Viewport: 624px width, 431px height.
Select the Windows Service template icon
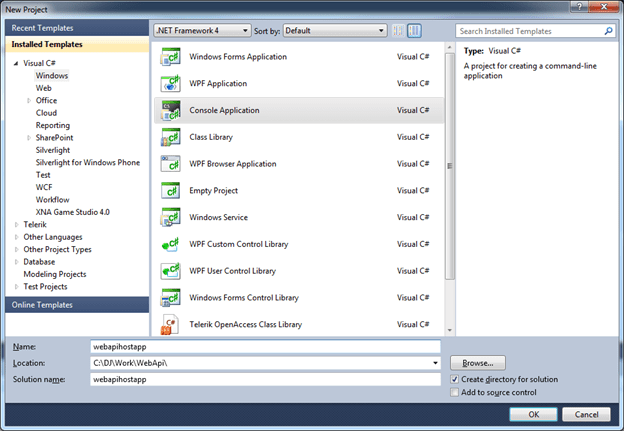(x=169, y=217)
